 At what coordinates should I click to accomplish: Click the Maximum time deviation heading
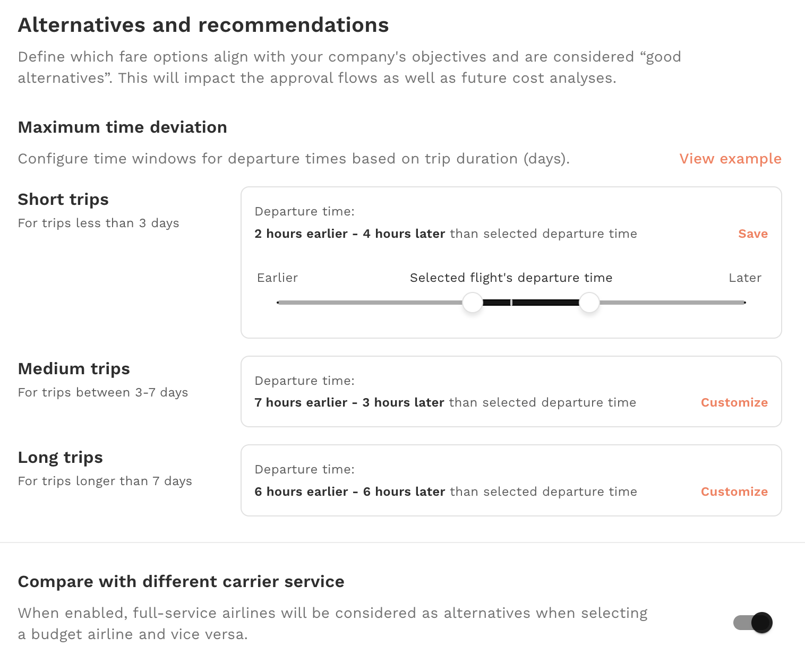point(123,127)
